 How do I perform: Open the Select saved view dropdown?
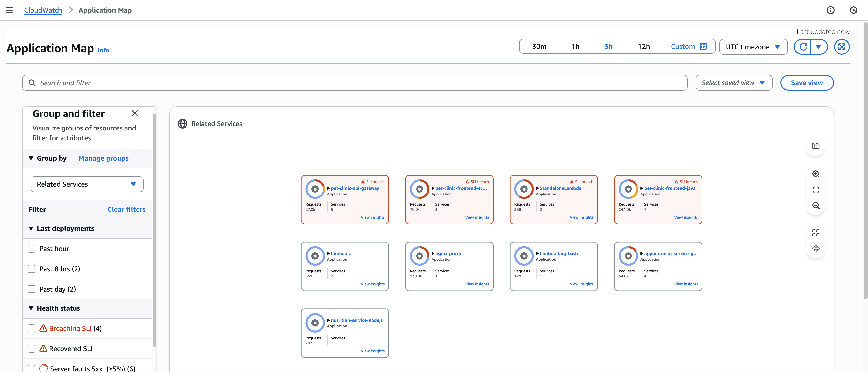(x=734, y=83)
